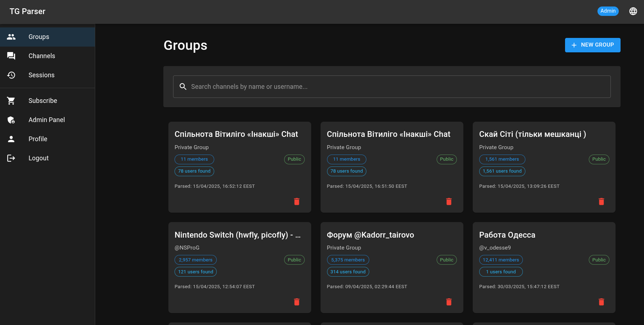
Task: Click the Groups page heading
Action: 185,45
